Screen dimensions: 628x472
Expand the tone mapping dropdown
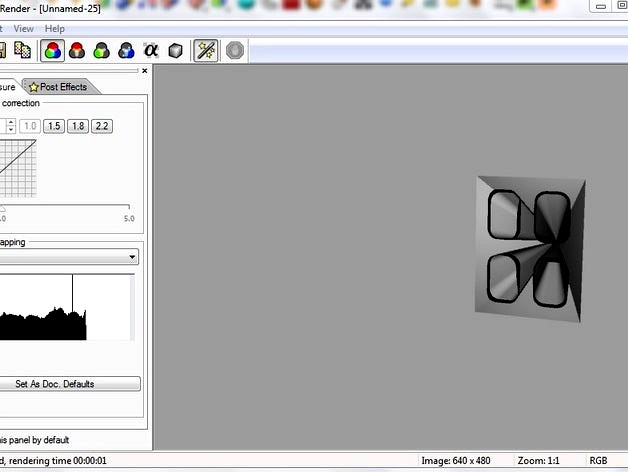132,257
